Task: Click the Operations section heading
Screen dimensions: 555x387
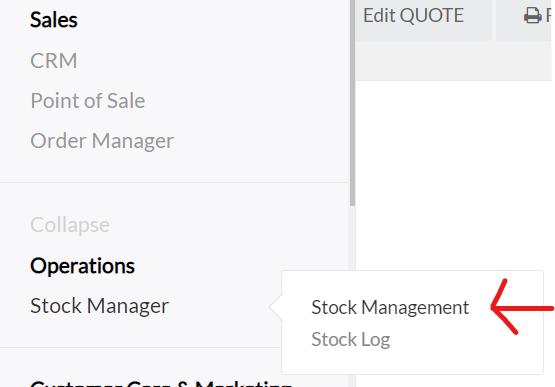Action: tap(82, 266)
